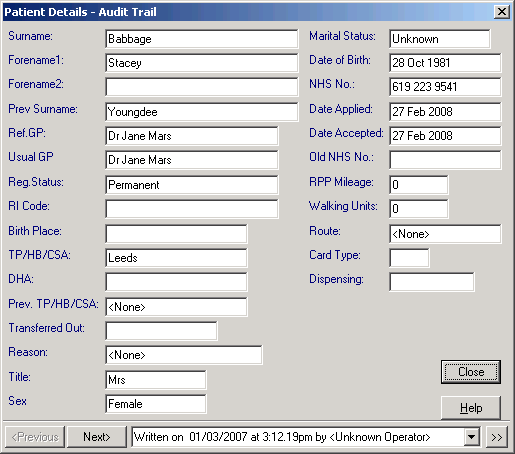Select the Surname field containing Babbage

pyautogui.click(x=202, y=39)
